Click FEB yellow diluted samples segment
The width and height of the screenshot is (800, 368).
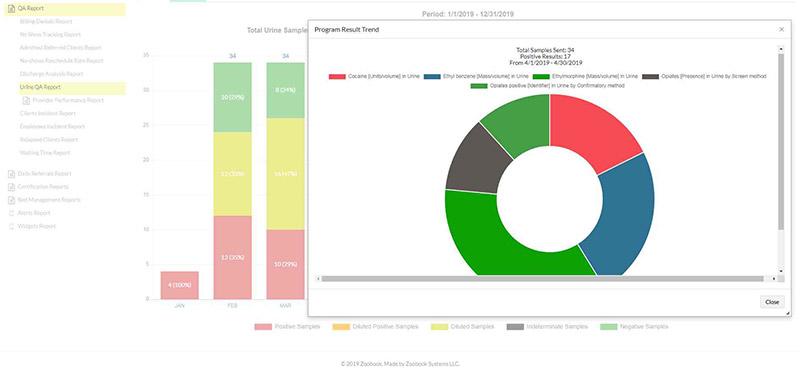(x=233, y=174)
